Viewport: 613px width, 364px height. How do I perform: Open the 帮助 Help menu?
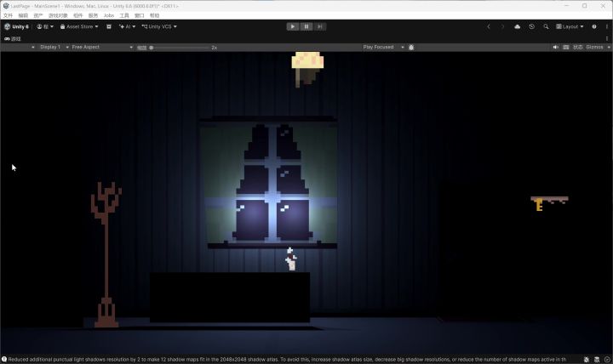[154, 15]
